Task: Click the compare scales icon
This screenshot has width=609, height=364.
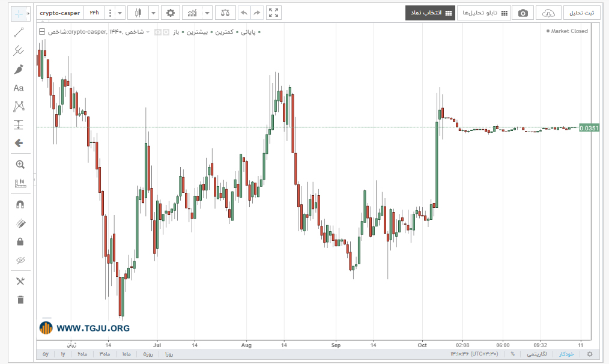Action: 225,13
